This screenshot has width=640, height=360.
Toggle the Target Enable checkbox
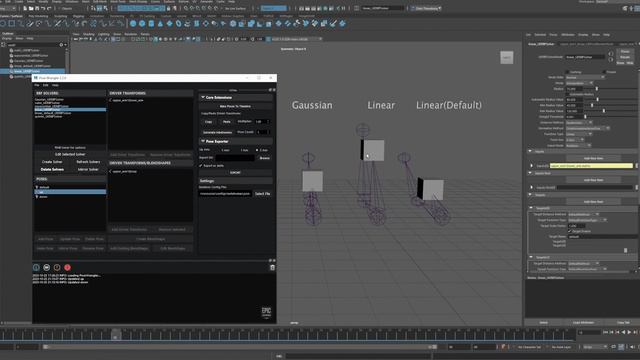pyautogui.click(x=570, y=231)
